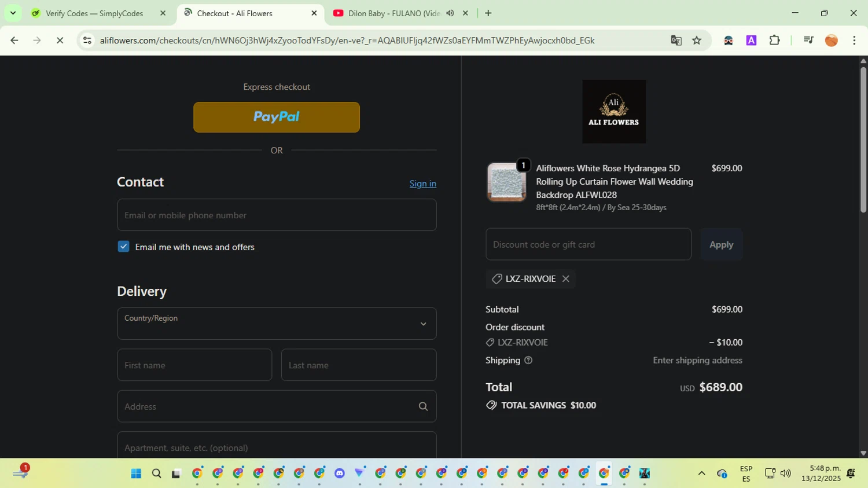Open the purple A extension icon
Image resolution: width=868 pixels, height=488 pixels.
(x=752, y=41)
